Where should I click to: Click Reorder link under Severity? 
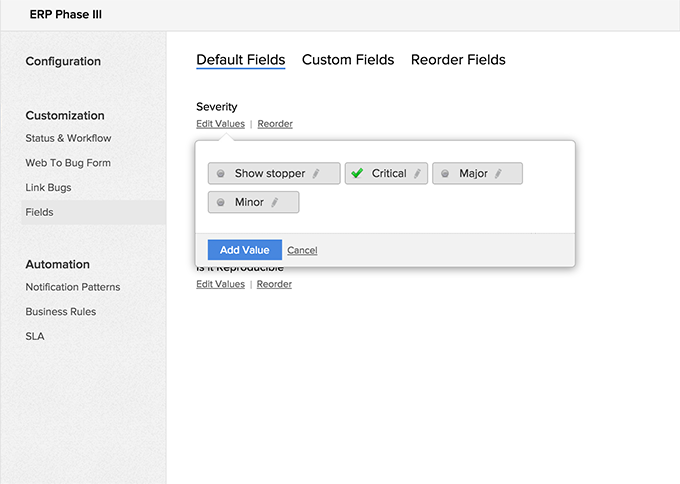click(x=275, y=124)
